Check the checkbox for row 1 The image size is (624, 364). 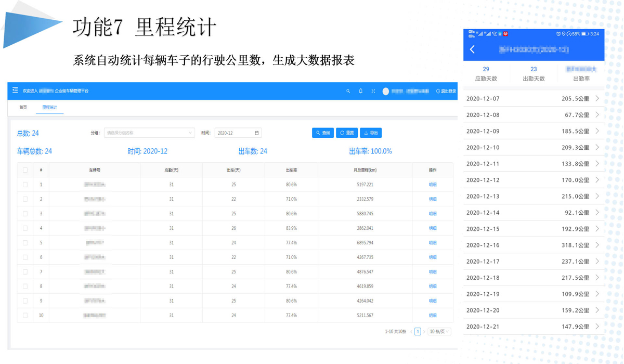tap(25, 185)
